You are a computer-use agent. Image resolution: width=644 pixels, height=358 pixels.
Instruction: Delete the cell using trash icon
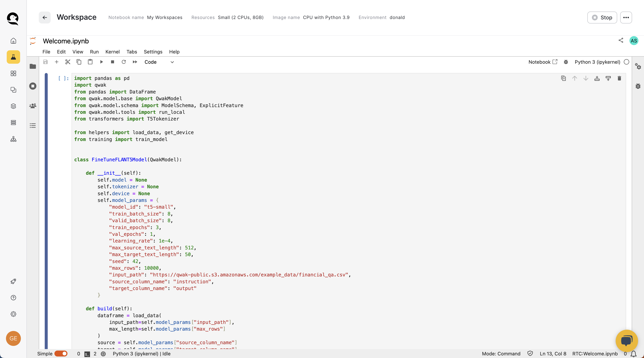619,78
